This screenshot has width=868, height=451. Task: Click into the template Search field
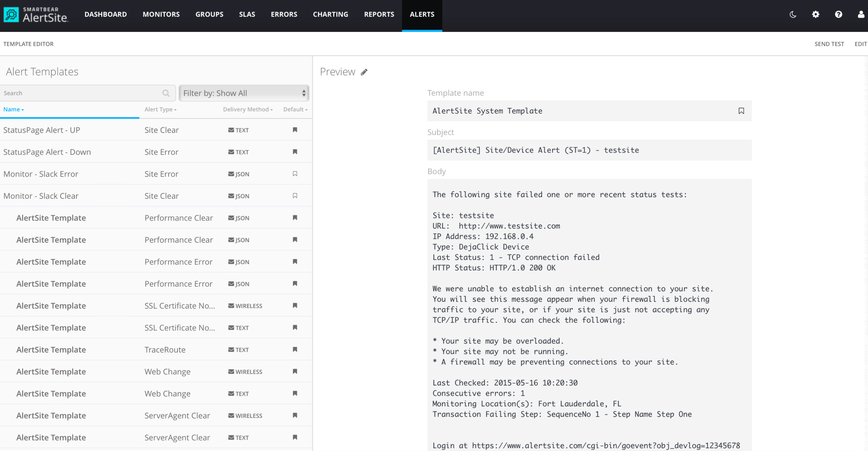(x=81, y=93)
